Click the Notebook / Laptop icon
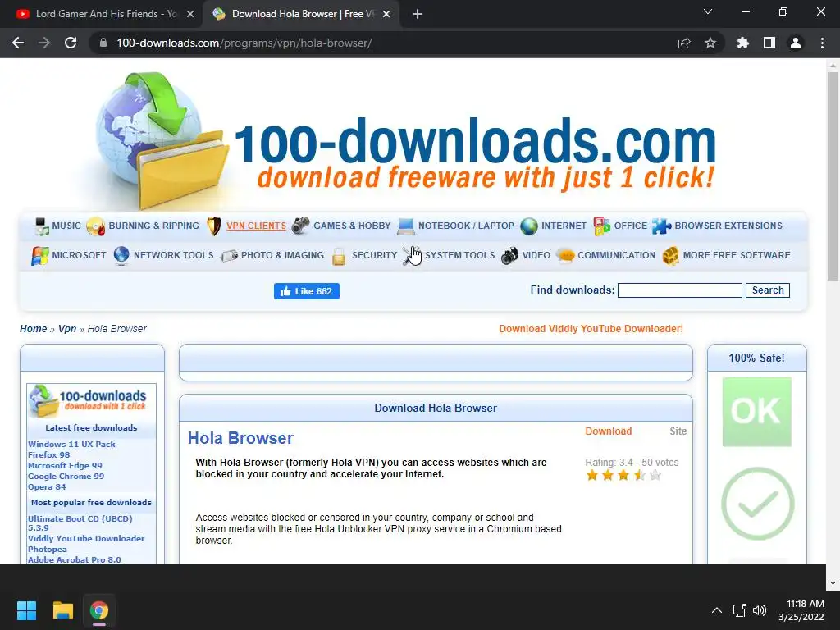The height and width of the screenshot is (630, 840). [405, 226]
